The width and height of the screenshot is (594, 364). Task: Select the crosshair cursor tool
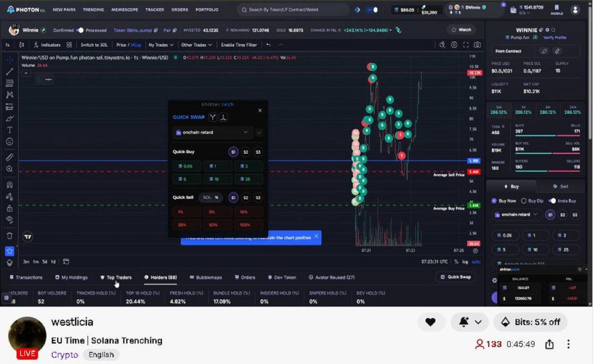coord(10,60)
